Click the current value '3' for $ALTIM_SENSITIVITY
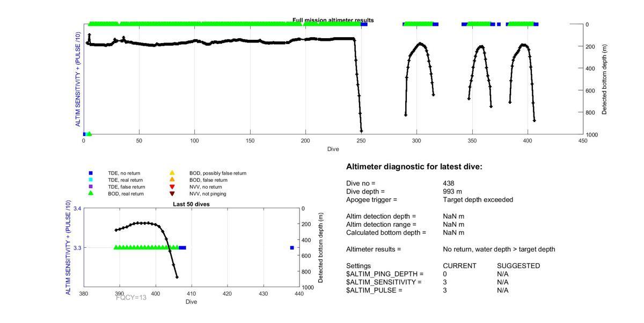644x323 pixels. 445,282
